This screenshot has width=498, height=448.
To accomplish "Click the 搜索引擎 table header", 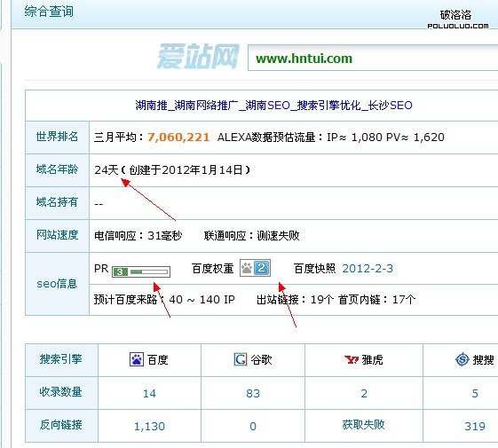I will click(61, 359).
